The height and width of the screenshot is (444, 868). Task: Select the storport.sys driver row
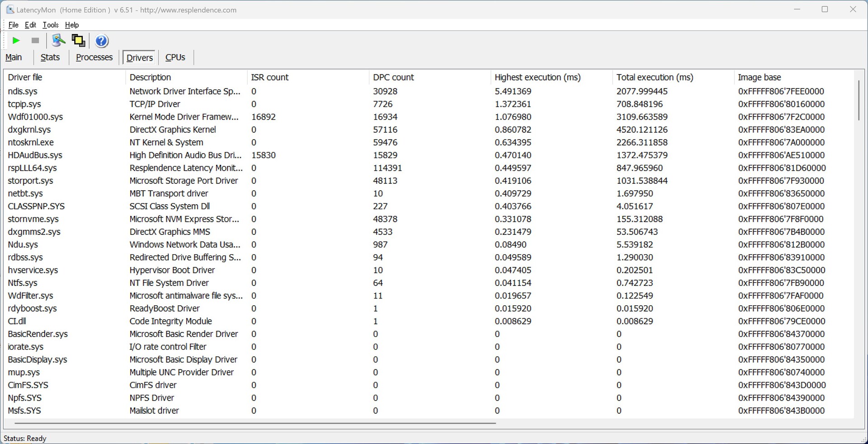429,181
